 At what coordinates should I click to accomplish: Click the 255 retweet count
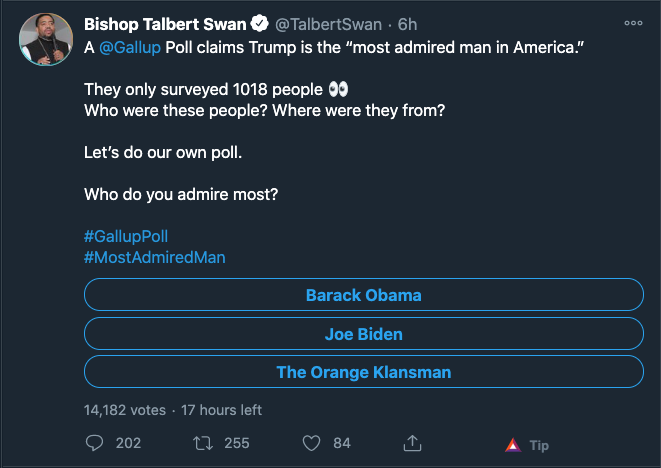coord(236,443)
